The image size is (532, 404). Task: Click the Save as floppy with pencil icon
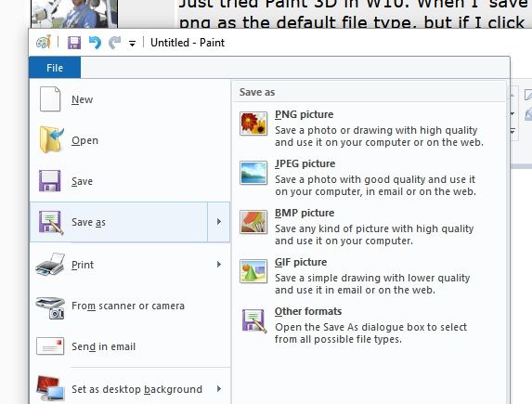click(x=51, y=222)
